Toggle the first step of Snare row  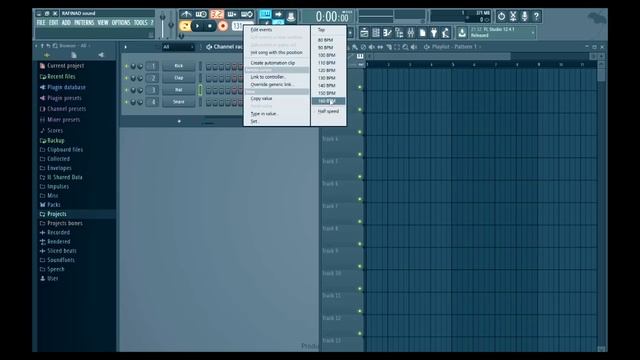[208, 102]
